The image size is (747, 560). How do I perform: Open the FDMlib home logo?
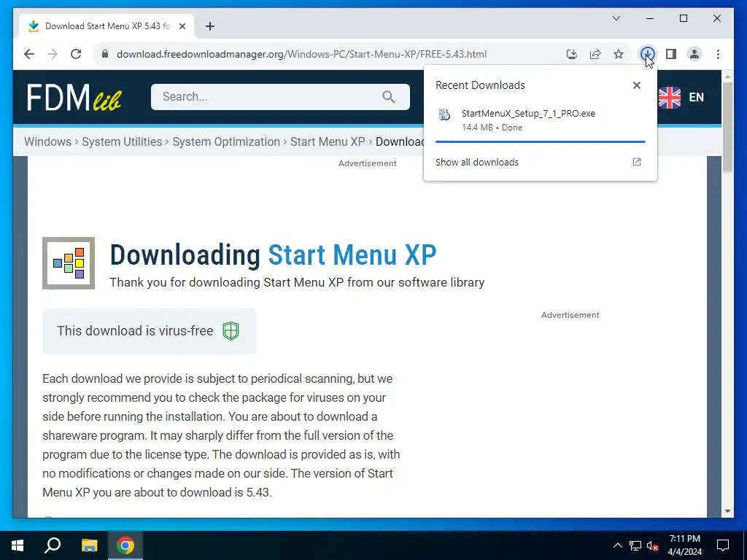(74, 97)
